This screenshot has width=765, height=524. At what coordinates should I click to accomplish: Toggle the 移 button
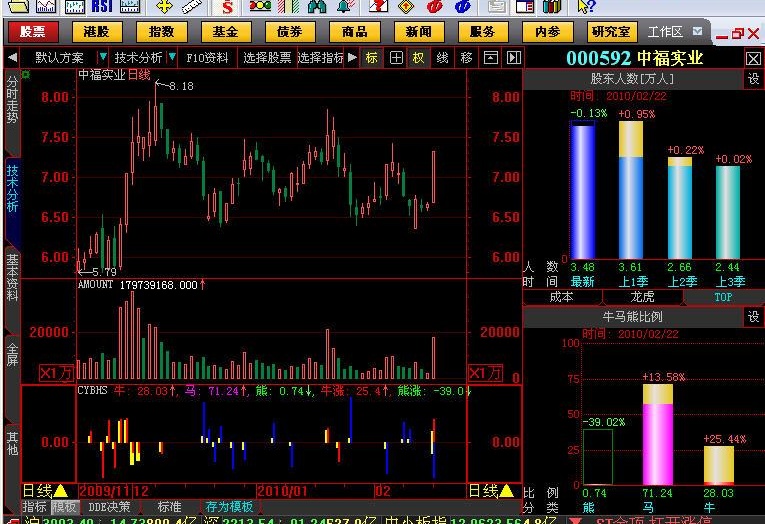tap(466, 58)
